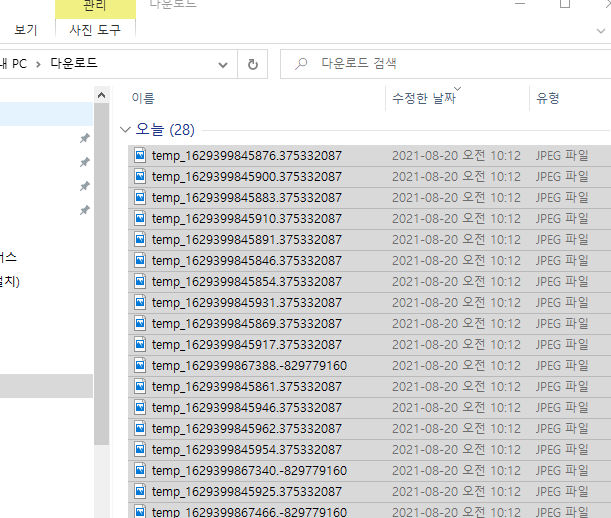Click date cell of temp_1629399845876.375332087 row
Viewport: 611px width, 518px height.
456,156
